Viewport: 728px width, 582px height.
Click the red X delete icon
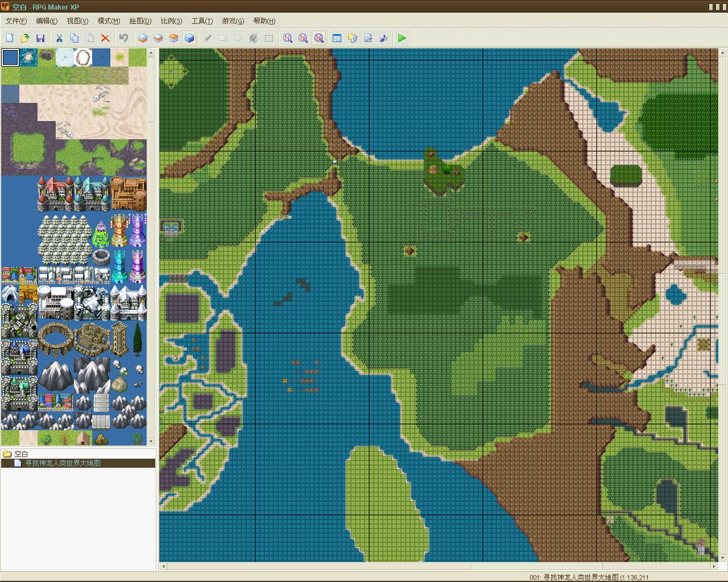click(105, 38)
